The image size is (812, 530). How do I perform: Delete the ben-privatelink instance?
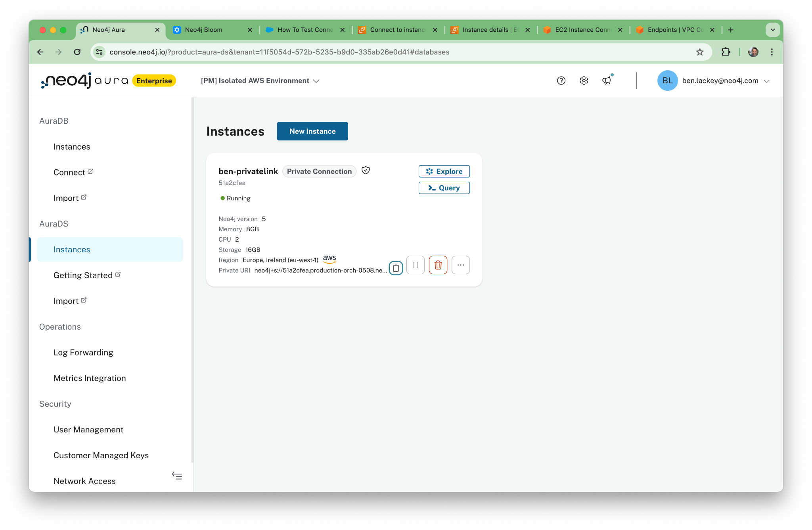[x=438, y=265]
